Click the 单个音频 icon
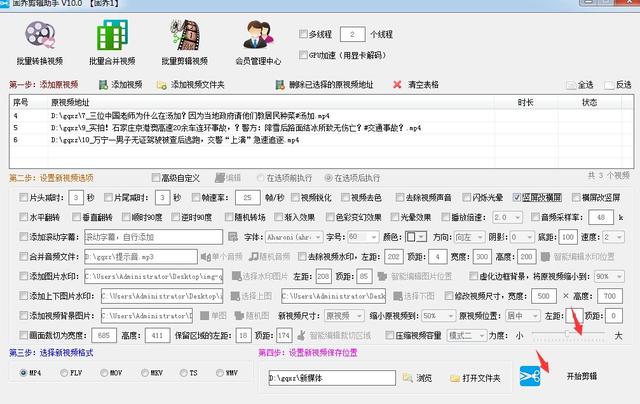Viewport: 640px width, 404px height. [x=206, y=257]
